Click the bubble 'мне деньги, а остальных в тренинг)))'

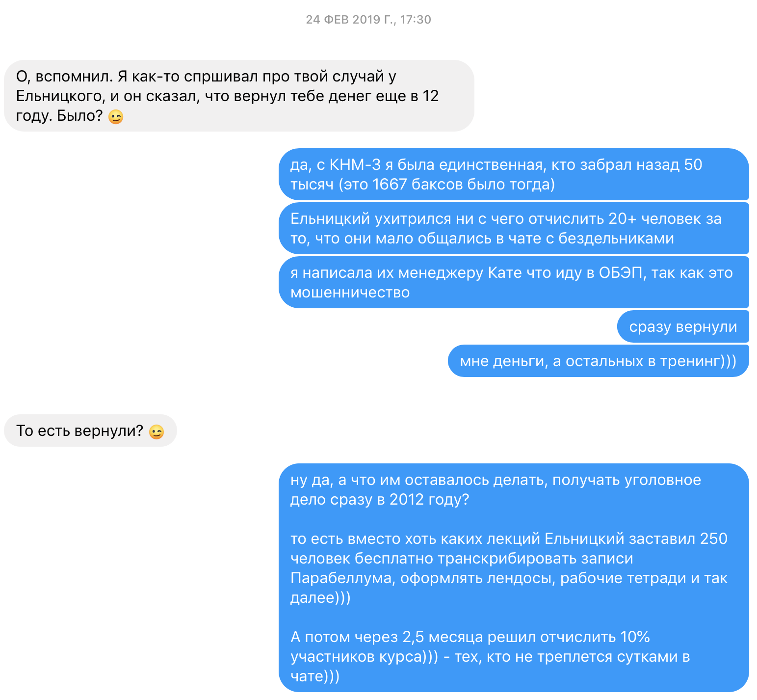click(599, 361)
